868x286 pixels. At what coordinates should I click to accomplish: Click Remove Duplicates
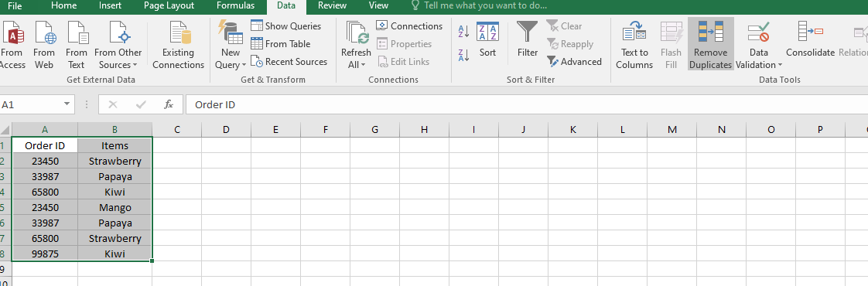[x=711, y=44]
